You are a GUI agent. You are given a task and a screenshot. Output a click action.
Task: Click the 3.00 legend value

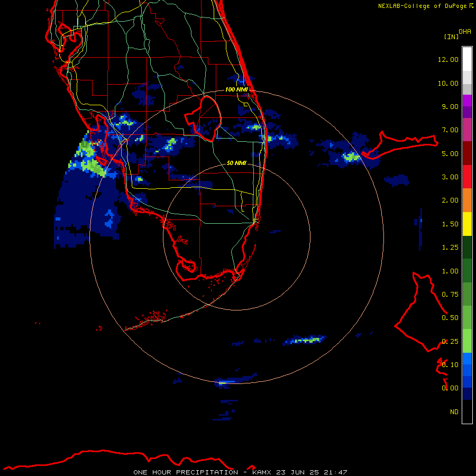tap(450, 177)
